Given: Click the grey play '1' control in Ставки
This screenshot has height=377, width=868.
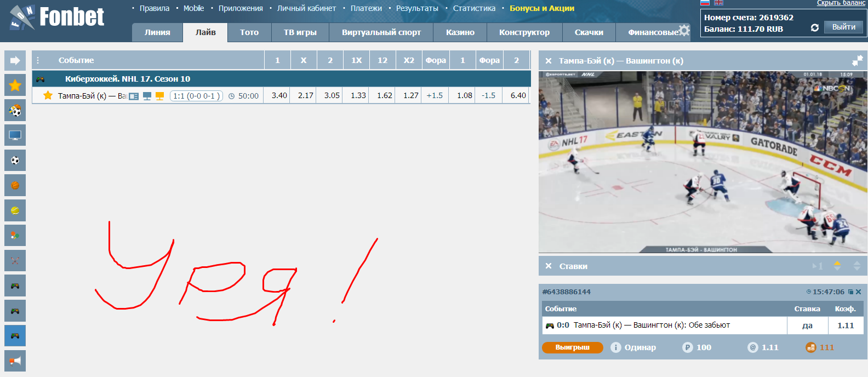Looking at the screenshot, I should [817, 266].
